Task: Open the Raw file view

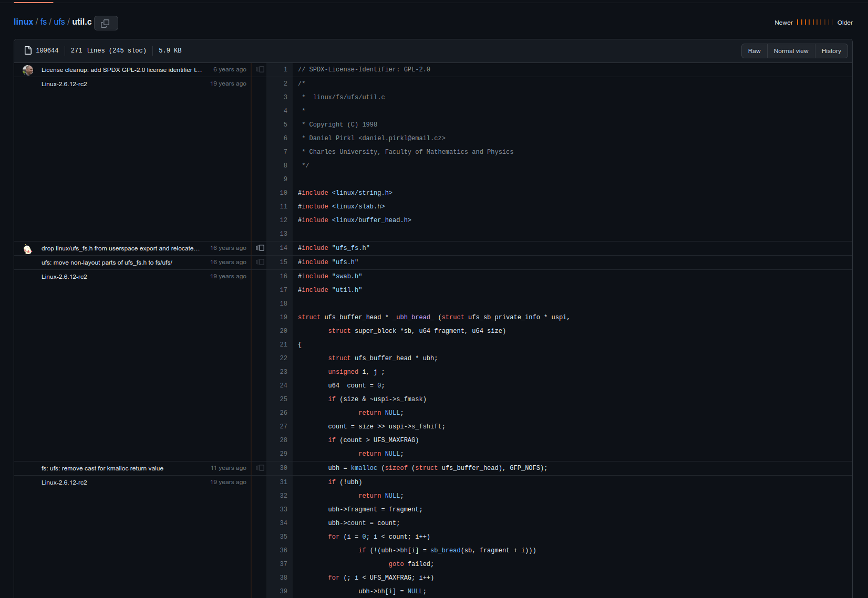Action: click(754, 50)
